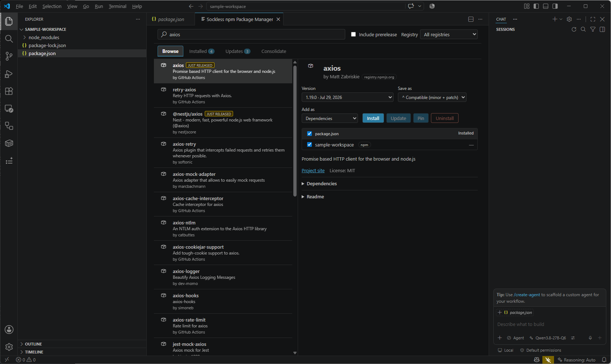
Task: Toggle primary side bar layout icon
Action: tap(536, 6)
